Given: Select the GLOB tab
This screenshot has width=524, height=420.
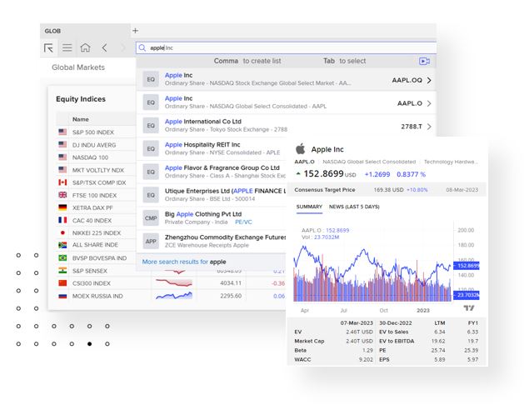Looking at the screenshot, I should [x=53, y=31].
